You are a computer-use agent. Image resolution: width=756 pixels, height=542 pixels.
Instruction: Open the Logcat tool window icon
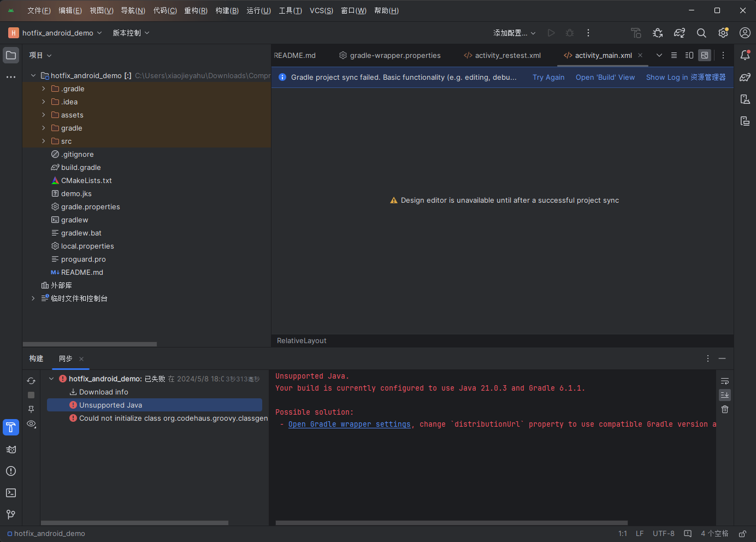11,449
